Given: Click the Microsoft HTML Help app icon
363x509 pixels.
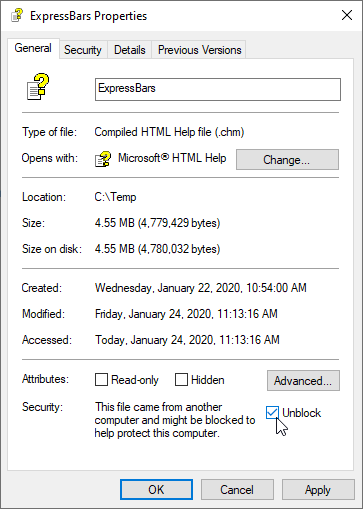Looking at the screenshot, I should (x=103, y=159).
